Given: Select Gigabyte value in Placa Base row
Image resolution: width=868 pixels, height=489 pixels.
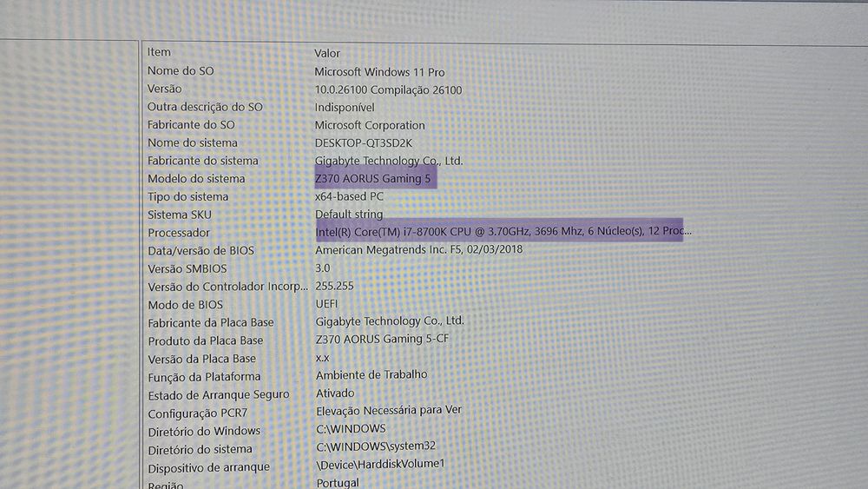Looking at the screenshot, I should tap(390, 321).
